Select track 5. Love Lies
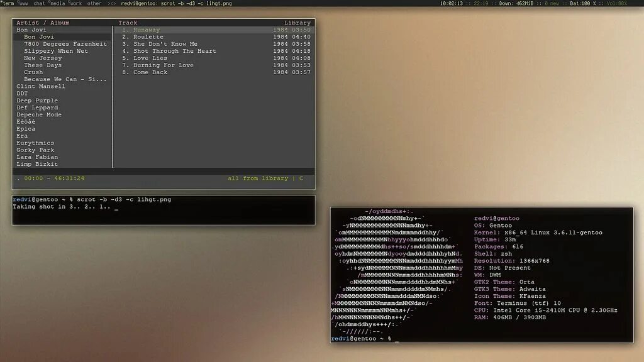644x362 pixels. pos(214,58)
